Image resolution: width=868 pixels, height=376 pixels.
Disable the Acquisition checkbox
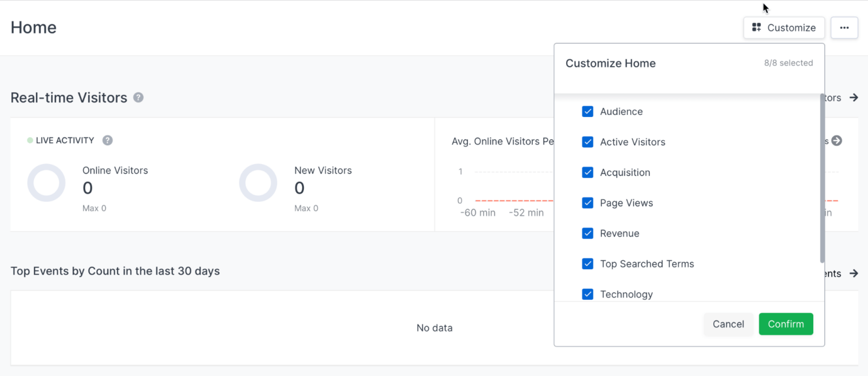click(588, 172)
